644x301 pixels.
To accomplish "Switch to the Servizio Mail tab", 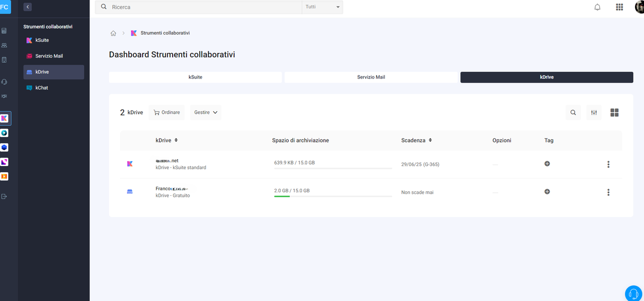I will click(x=371, y=77).
